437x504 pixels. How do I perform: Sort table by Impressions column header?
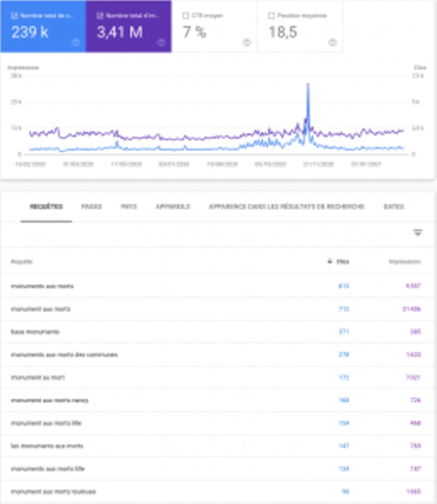tap(405, 262)
